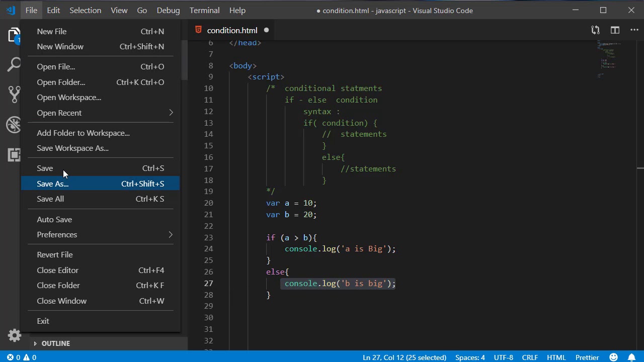Change encoding via UTF-8 status item
The height and width of the screenshot is (362, 644).
click(x=503, y=357)
